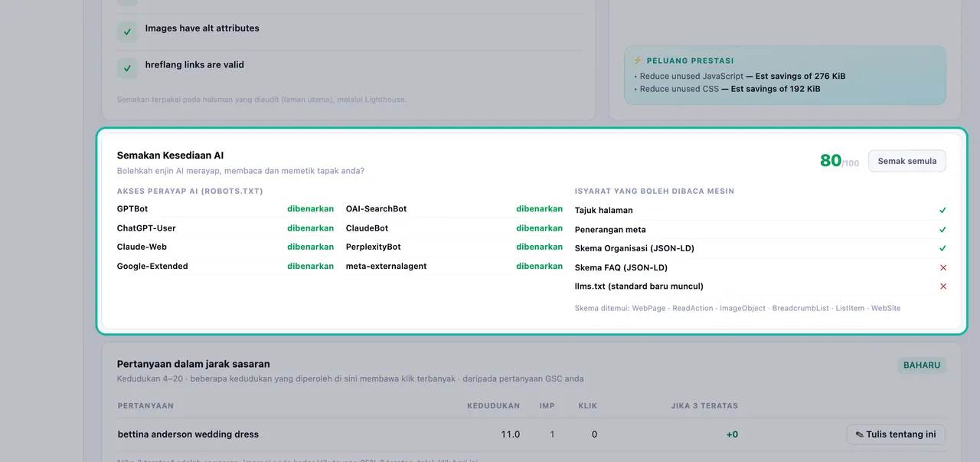Select the BAHARU badge
Image resolution: width=980 pixels, height=462 pixels.
click(922, 365)
